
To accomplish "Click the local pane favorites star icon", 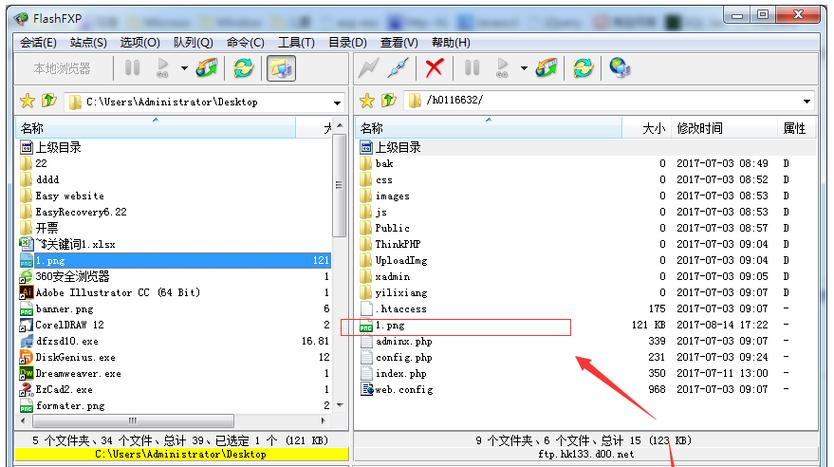I will tap(27, 101).
